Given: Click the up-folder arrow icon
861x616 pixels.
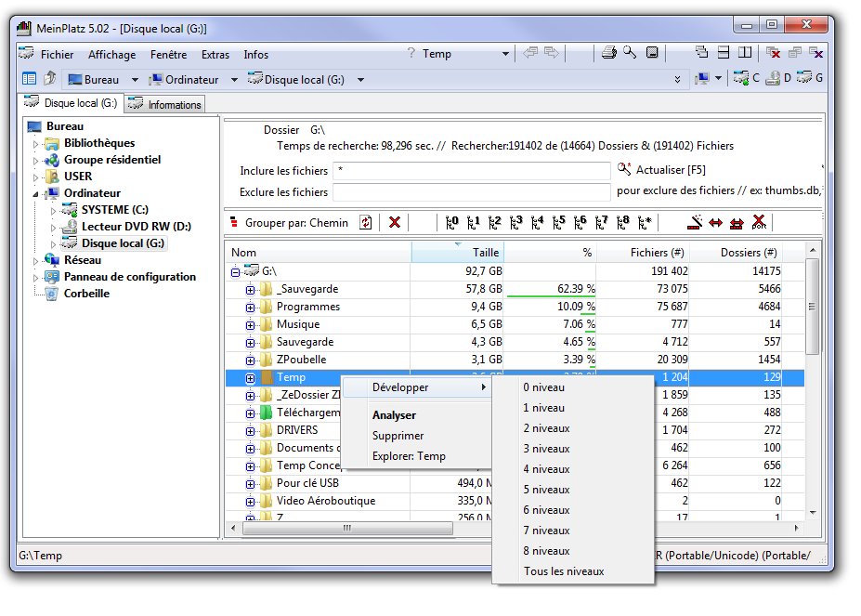Looking at the screenshot, I should [x=50, y=78].
